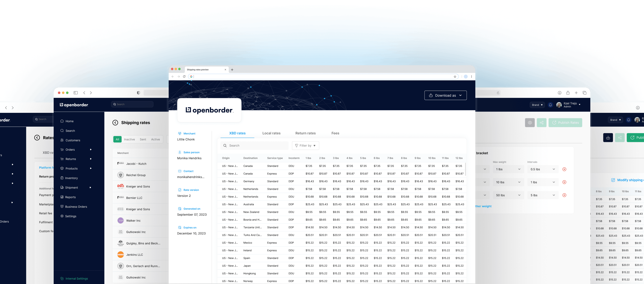This screenshot has width=644, height=284.
Task: Click the Search box in openborder top bar
Action: point(132,104)
